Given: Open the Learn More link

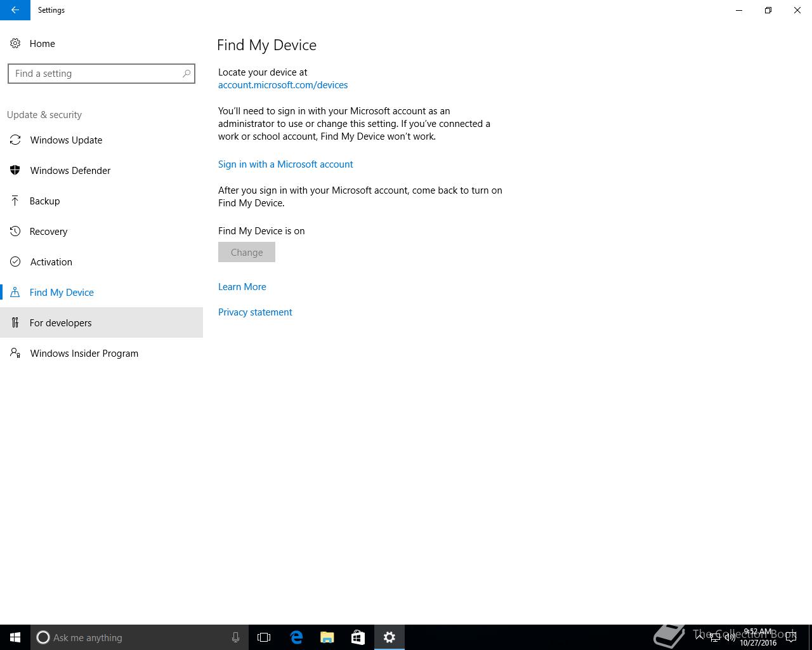Looking at the screenshot, I should click(x=242, y=287).
